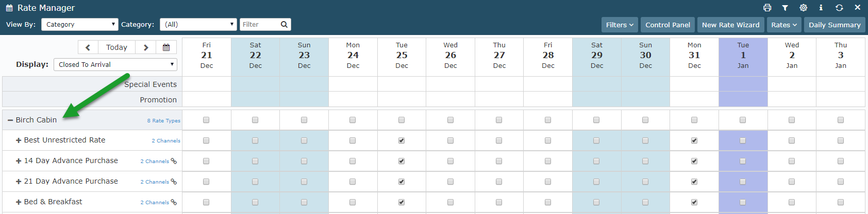This screenshot has width=868, height=214.
Task: Uncheck Bed & Breakfast on Mon 31 Dec
Action: point(694,202)
